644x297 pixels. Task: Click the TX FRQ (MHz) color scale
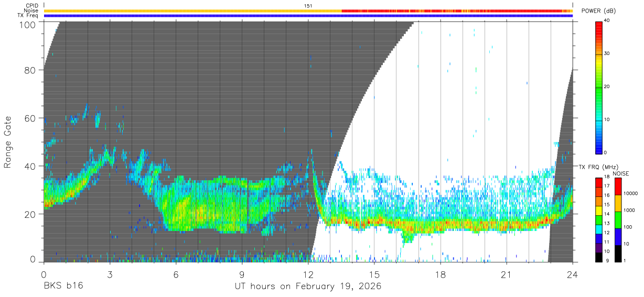pos(598,219)
